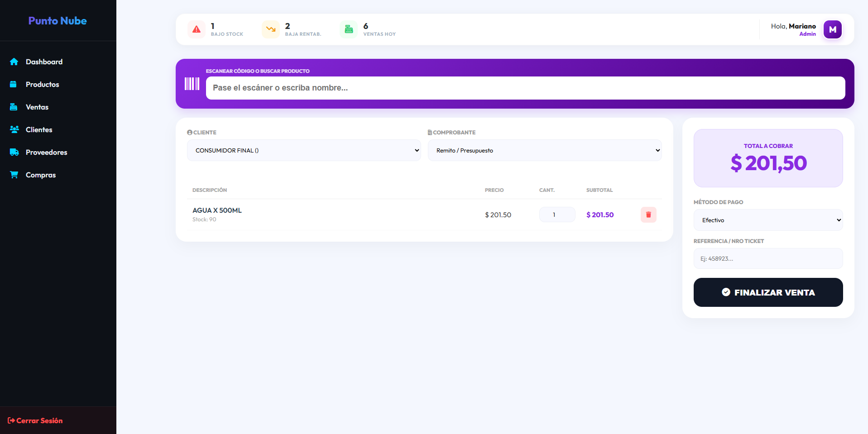This screenshot has width=868, height=434.
Task: Click the Baja Rentab. trend-down icon
Action: point(271,29)
